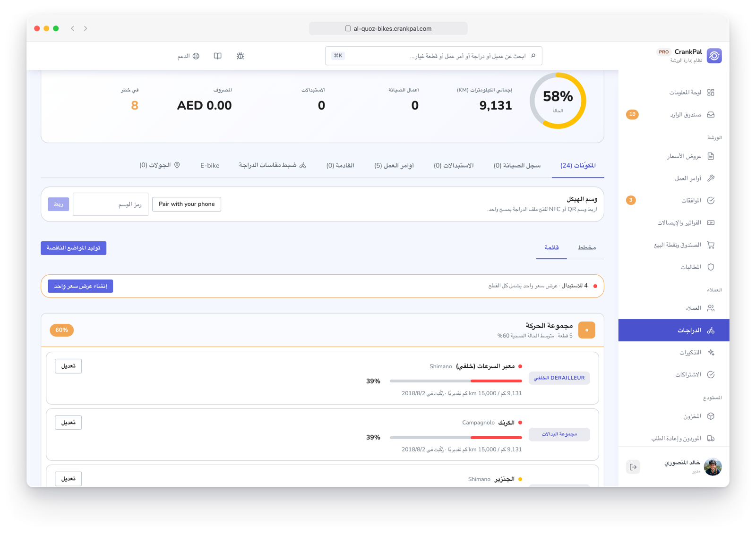Open الاشتراكات in sidebar
The image size is (756, 534).
[674, 375]
